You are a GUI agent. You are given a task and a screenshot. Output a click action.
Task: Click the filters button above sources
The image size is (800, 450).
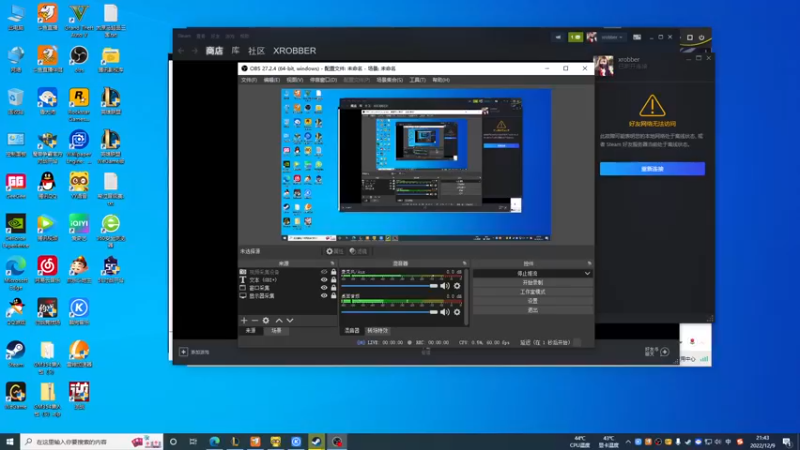[x=359, y=251]
